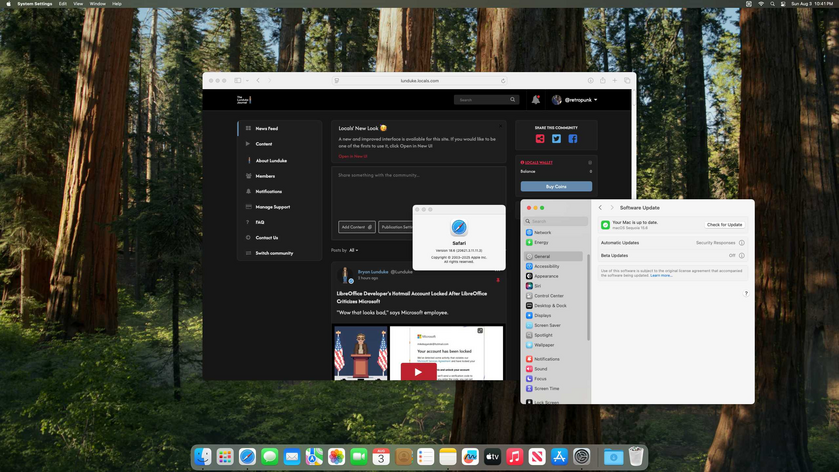The height and width of the screenshot is (472, 839).
Task: Select Screen Saver in System Settings sidebar
Action: click(554, 325)
